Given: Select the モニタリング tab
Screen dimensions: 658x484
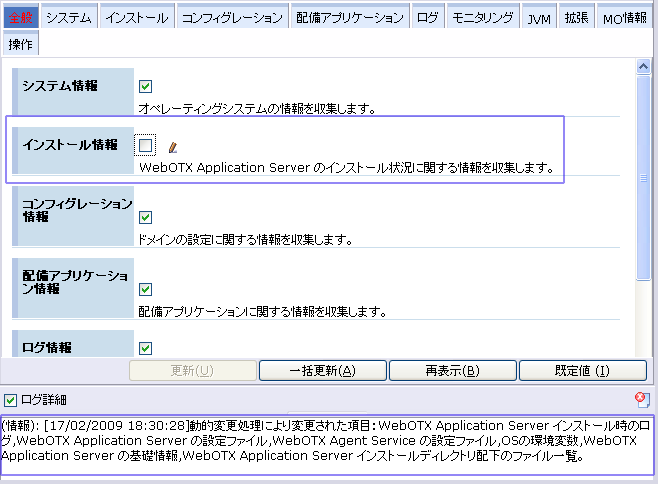Looking at the screenshot, I should click(x=482, y=18).
